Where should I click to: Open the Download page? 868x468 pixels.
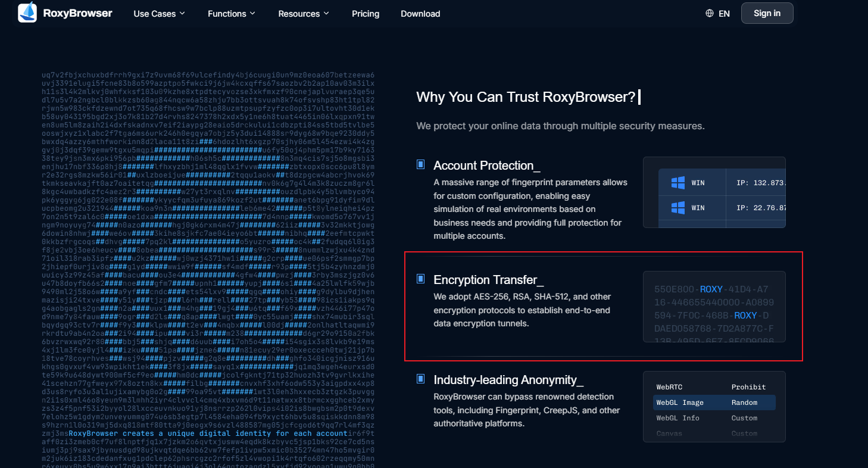tap(420, 14)
